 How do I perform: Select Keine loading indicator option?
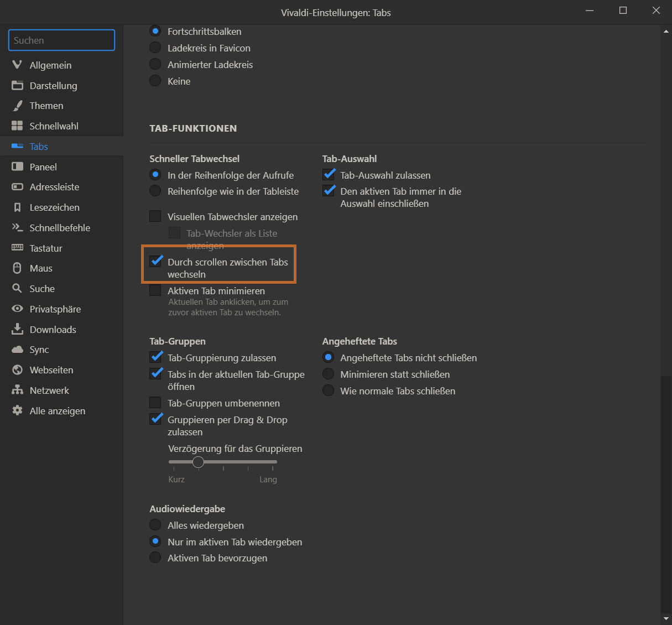tap(155, 81)
